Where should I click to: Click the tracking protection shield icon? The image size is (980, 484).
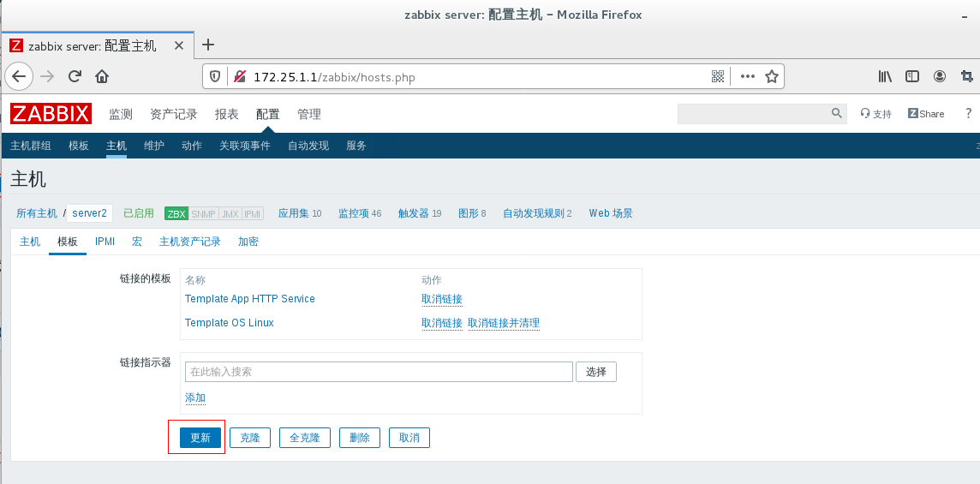215,76
